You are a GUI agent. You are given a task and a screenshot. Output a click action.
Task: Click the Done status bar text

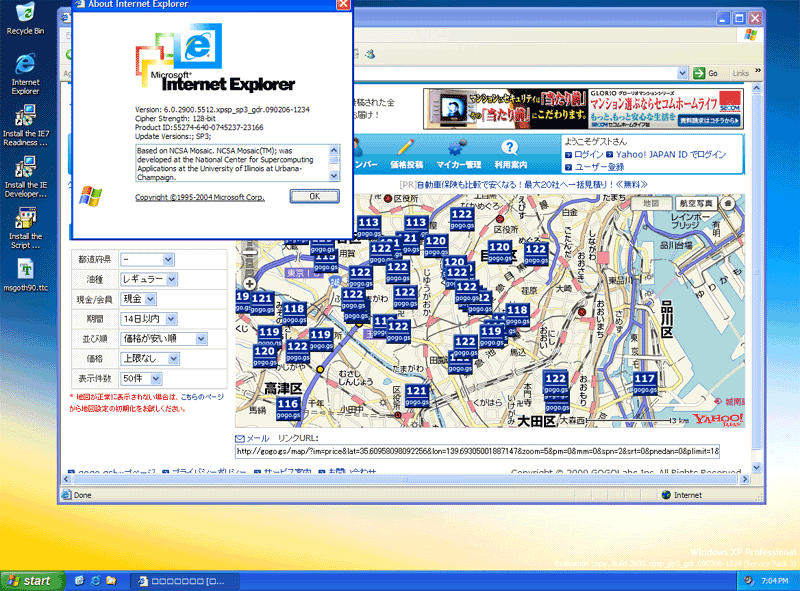[x=83, y=495]
